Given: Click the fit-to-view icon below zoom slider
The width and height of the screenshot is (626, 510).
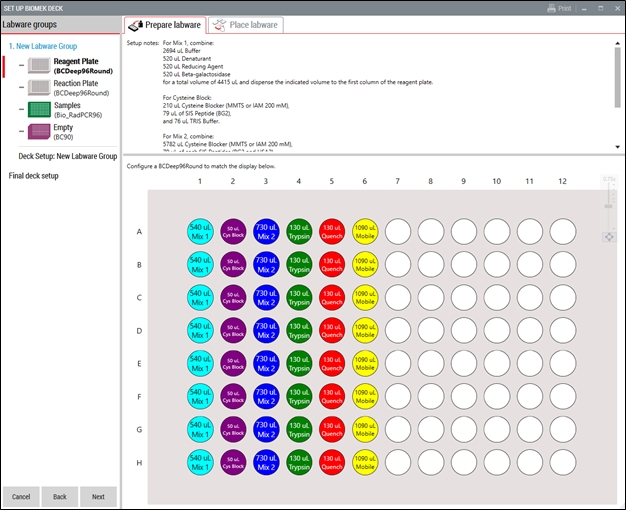Looking at the screenshot, I should click(x=609, y=238).
